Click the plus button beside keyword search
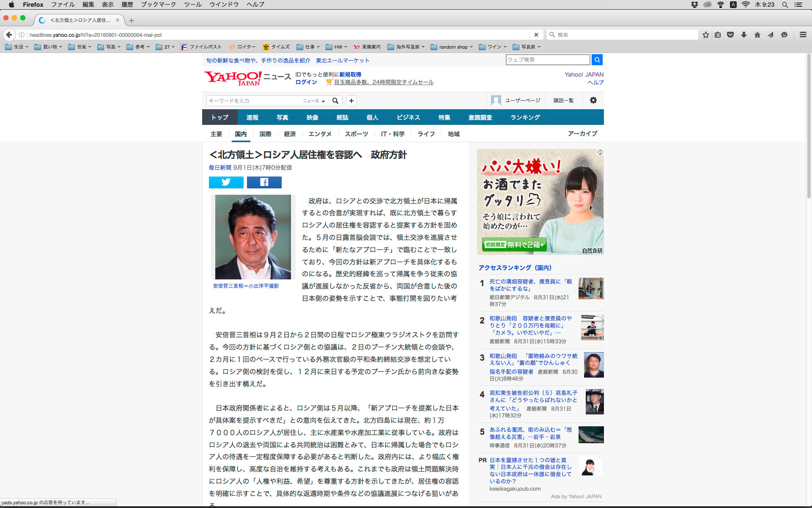This screenshot has width=812, height=508. coord(351,101)
